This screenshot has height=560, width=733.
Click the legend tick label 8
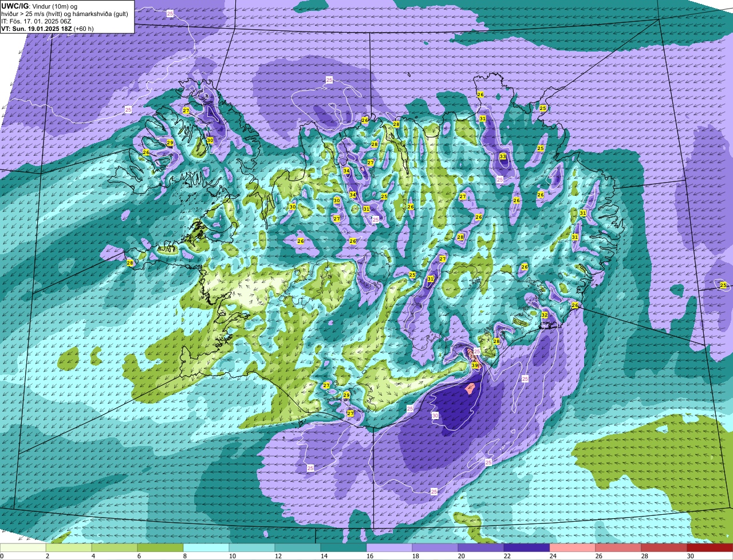click(x=185, y=556)
